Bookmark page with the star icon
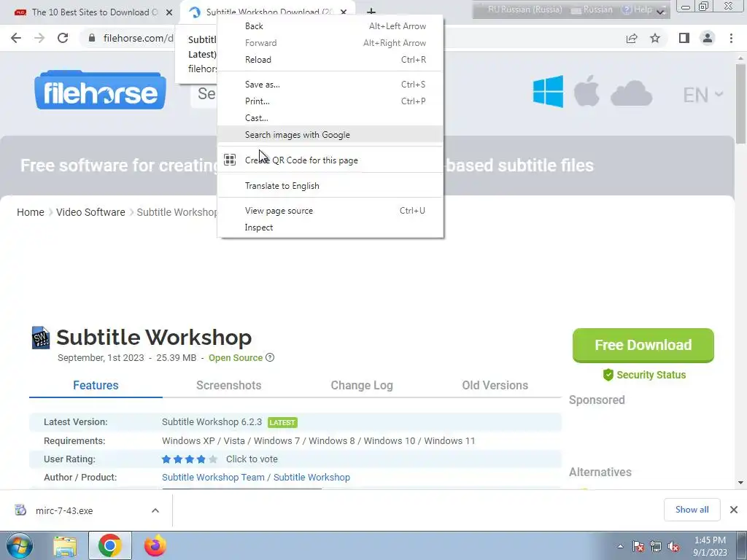This screenshot has height=560, width=747. [656, 38]
